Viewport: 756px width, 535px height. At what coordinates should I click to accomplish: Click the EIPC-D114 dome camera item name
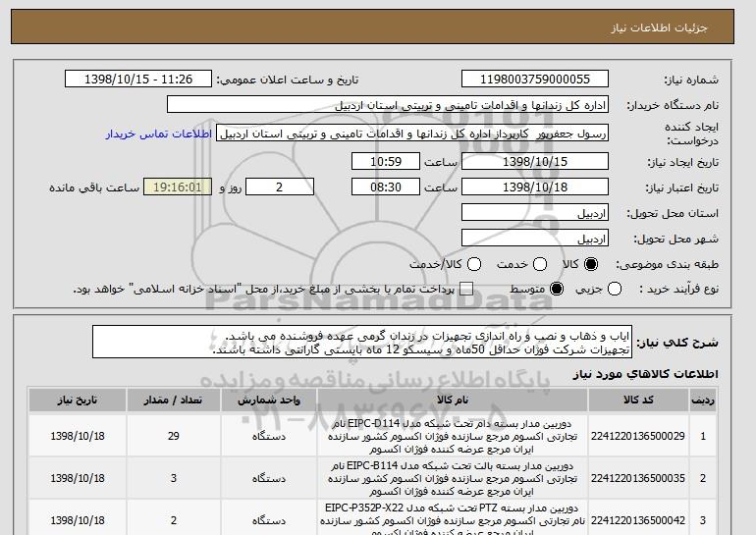tap(453, 436)
